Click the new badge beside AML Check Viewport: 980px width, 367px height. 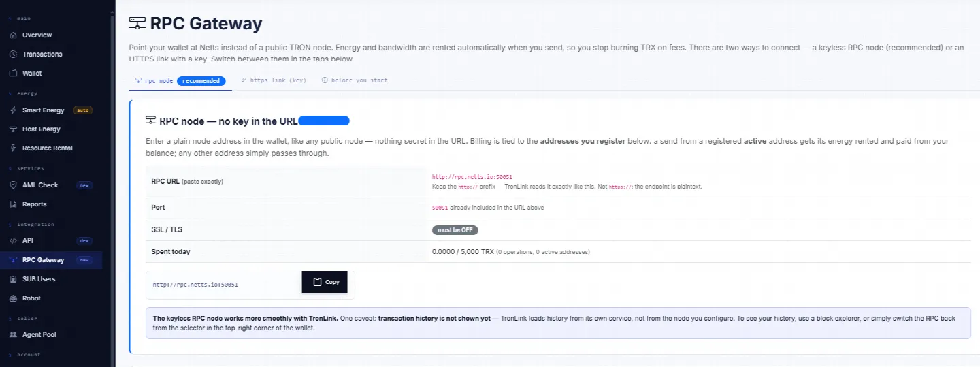(84, 185)
